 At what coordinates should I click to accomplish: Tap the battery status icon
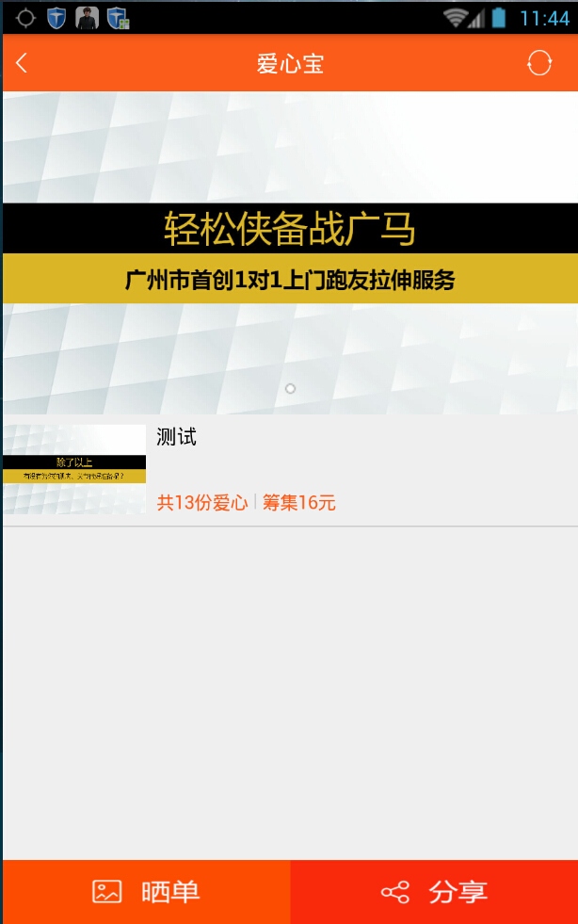(x=499, y=18)
